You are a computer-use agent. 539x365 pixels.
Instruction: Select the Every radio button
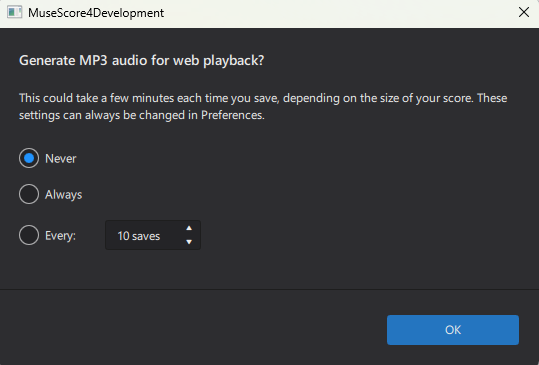point(29,235)
